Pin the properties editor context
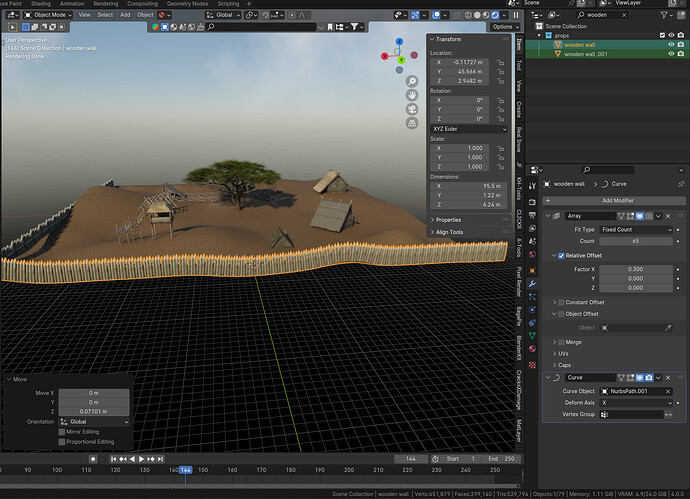Screen dimensions: 690x499 (681, 184)
